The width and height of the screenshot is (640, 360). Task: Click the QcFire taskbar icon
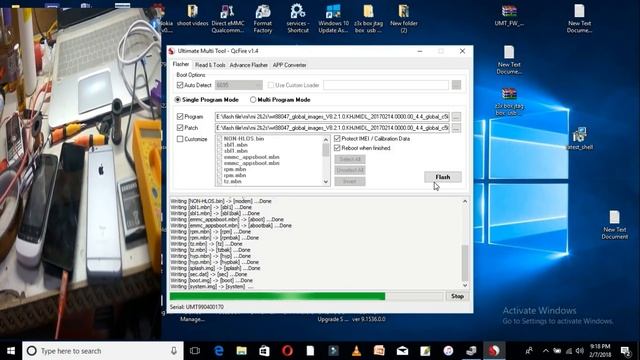[494, 351]
